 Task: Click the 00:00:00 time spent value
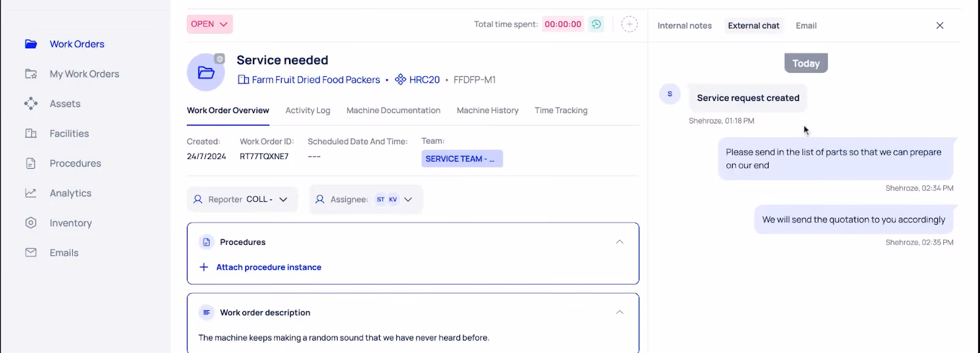click(x=563, y=24)
